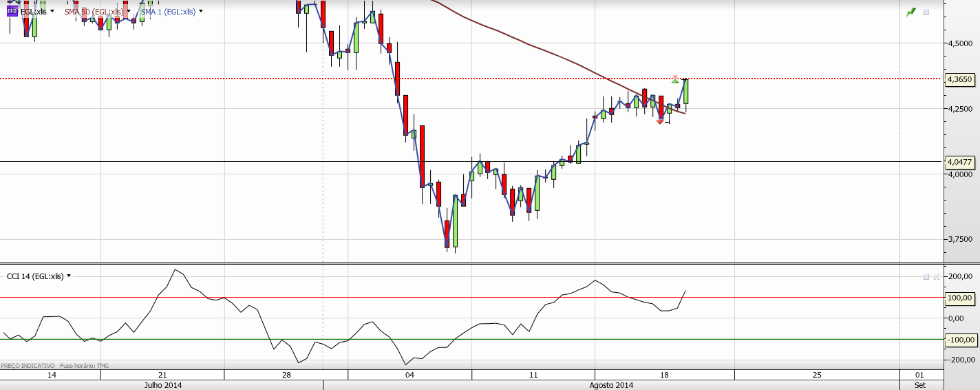Minimize the price chart panel button
The width and height of the screenshot is (980, 390).
(x=926, y=12)
